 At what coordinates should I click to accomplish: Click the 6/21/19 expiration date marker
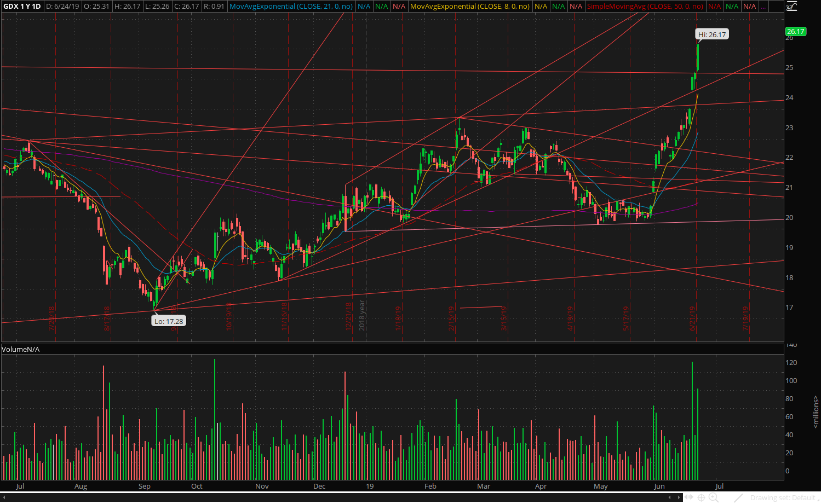(x=692, y=318)
